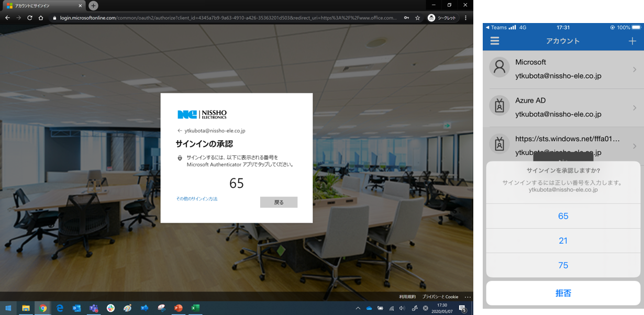644x315 pixels.
Task: Open Outlook from the taskbar
Action: click(76, 308)
